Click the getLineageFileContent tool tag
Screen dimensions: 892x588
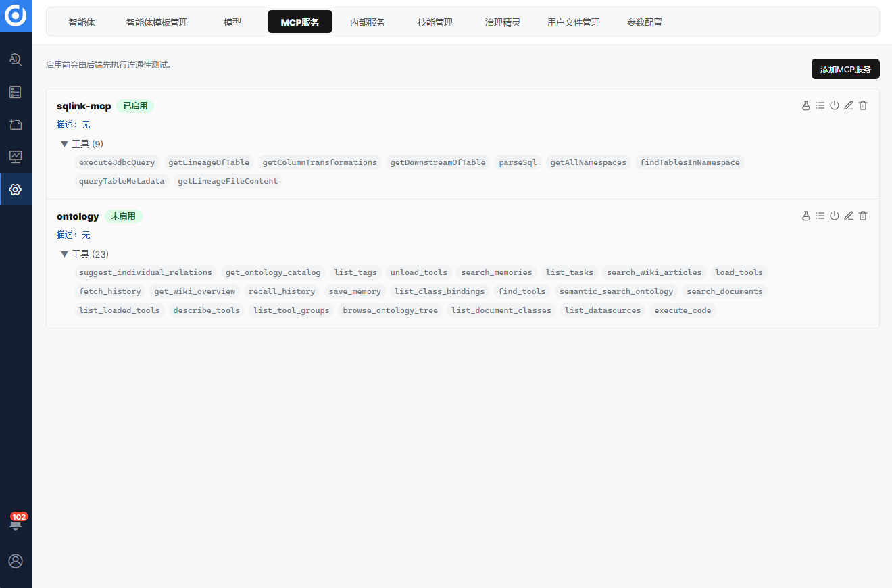click(228, 181)
